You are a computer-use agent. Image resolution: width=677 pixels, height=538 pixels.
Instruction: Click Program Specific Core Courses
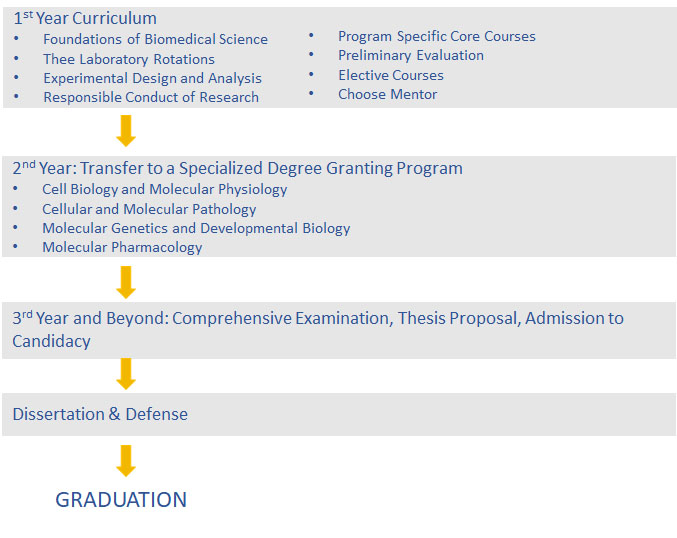(437, 36)
